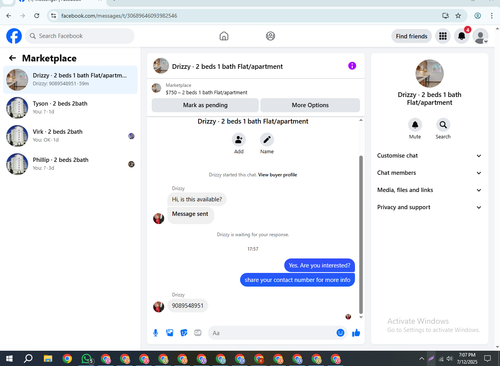
Task: Expand the Customise chat section
Action: [429, 156]
